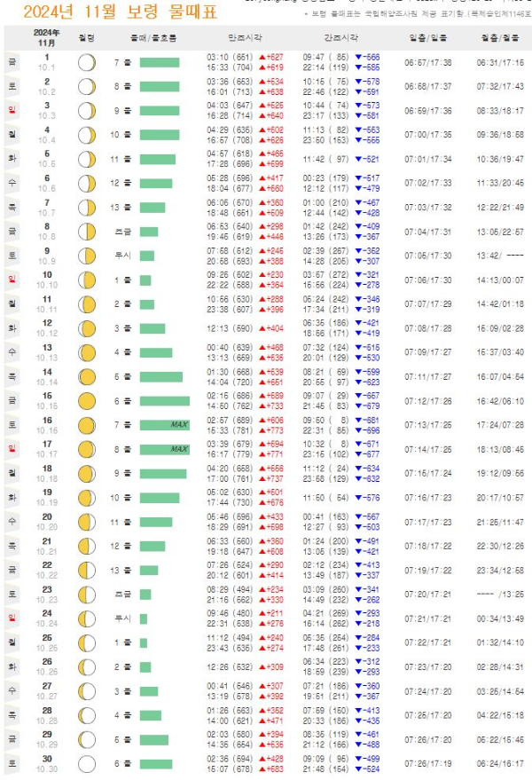Image resolution: width=532 pixels, height=780 pixels.
Task: Click the '물때/물흐름' column header
Action: (153, 38)
